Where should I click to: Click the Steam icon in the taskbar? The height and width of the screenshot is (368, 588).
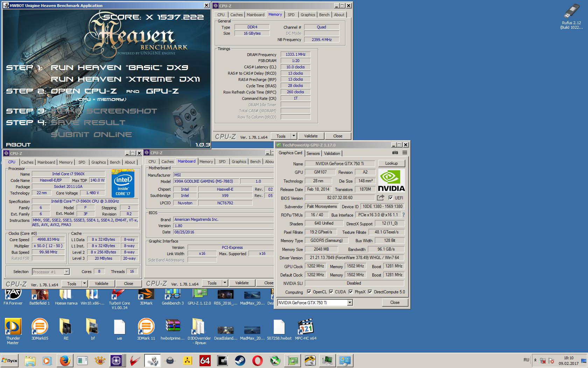pos(240,360)
